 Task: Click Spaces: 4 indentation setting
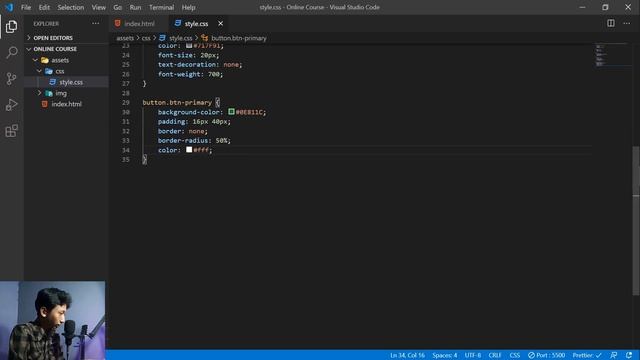[x=444, y=355]
